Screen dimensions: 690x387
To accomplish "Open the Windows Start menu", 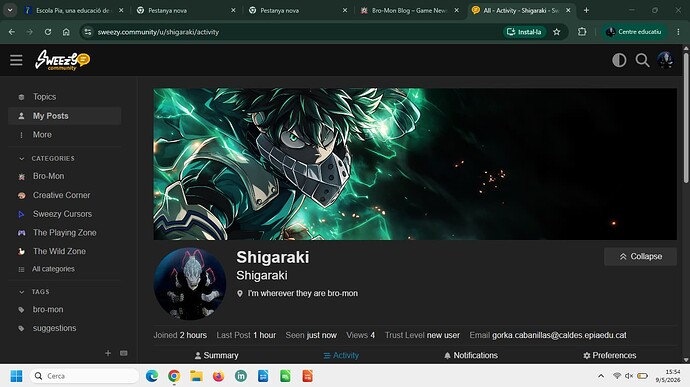I will [16, 376].
